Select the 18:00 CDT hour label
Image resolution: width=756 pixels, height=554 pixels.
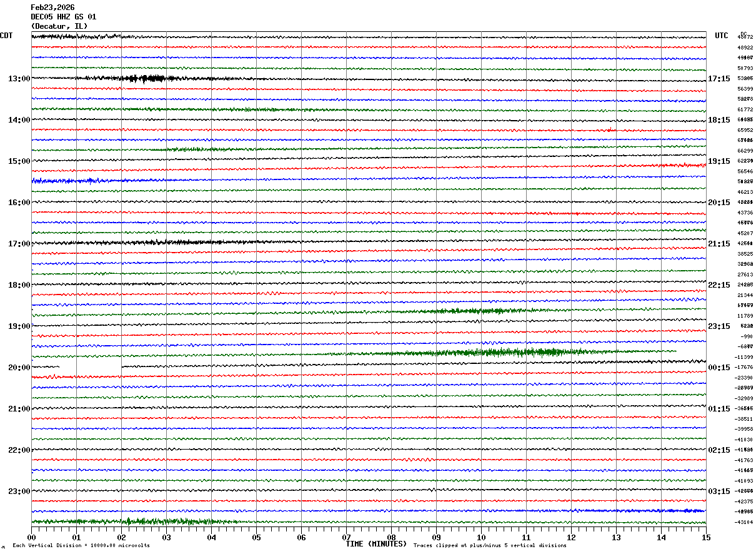tap(19, 285)
